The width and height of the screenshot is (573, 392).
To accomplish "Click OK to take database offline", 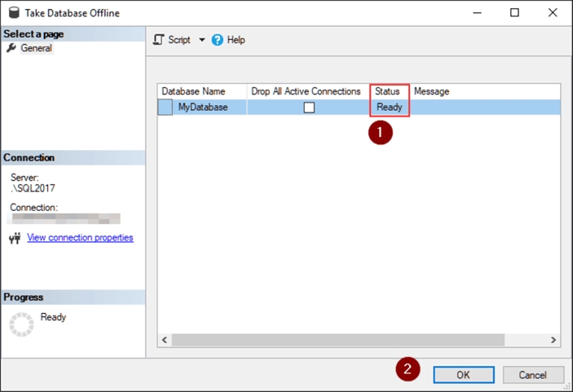I will point(464,375).
